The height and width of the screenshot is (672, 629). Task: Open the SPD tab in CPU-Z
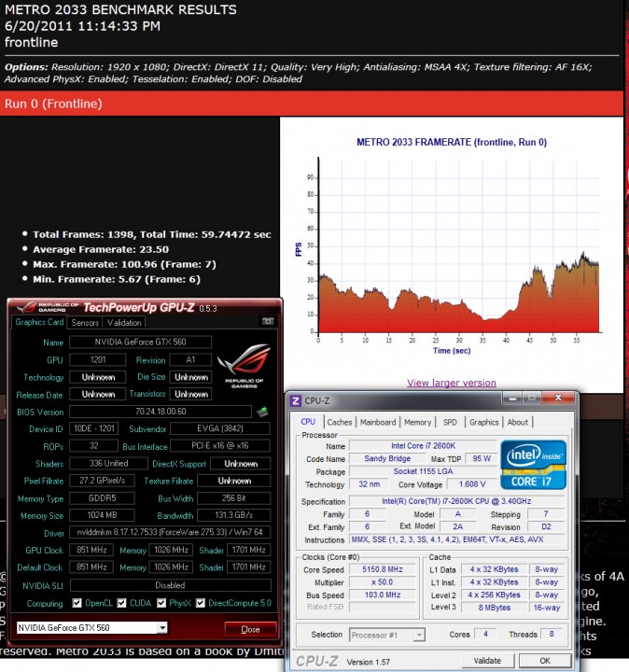point(450,422)
